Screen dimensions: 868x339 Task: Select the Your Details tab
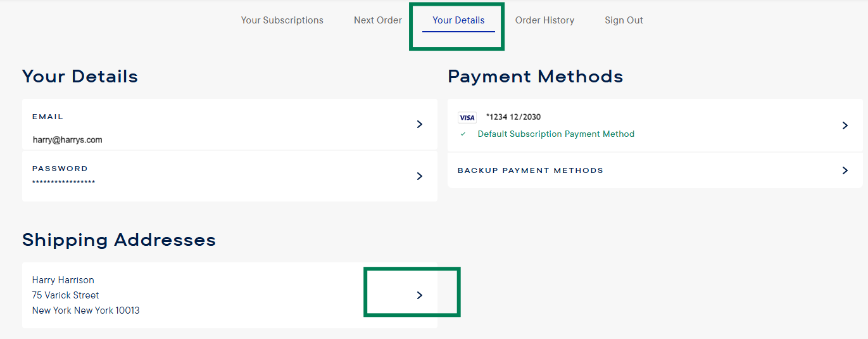coord(458,20)
